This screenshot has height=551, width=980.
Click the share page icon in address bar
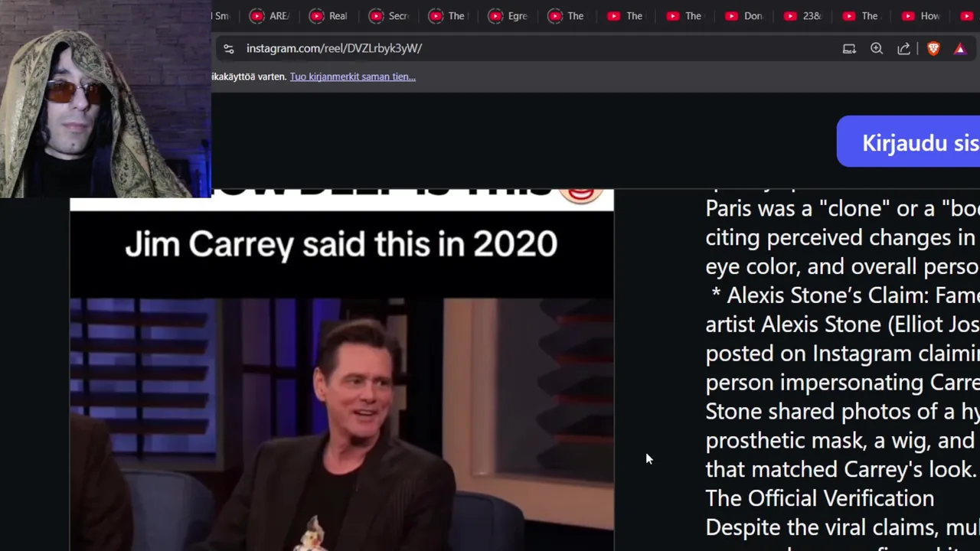(x=903, y=48)
